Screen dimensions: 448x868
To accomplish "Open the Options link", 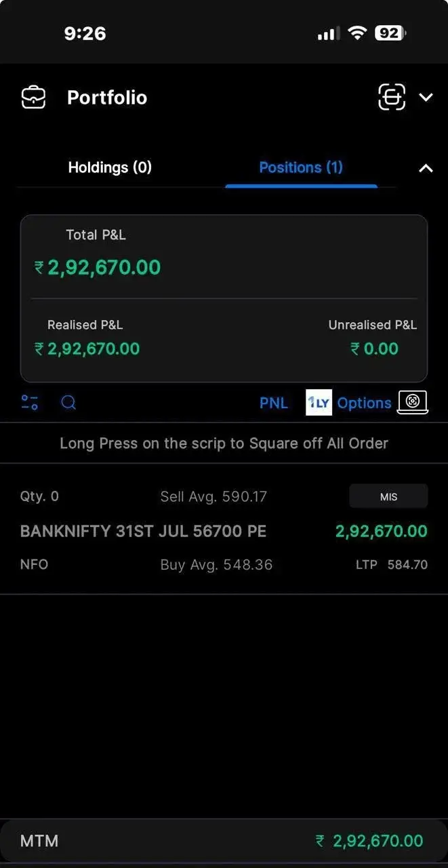I will [365, 403].
